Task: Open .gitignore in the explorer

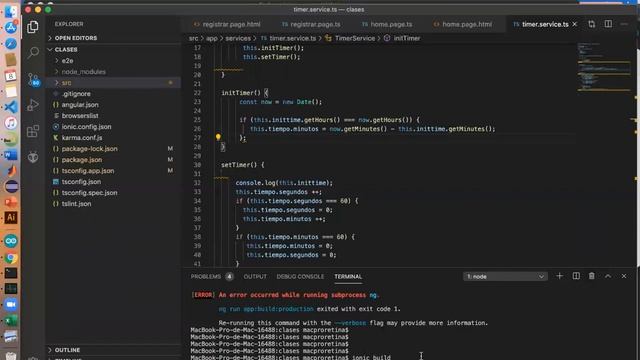Action: point(76,93)
